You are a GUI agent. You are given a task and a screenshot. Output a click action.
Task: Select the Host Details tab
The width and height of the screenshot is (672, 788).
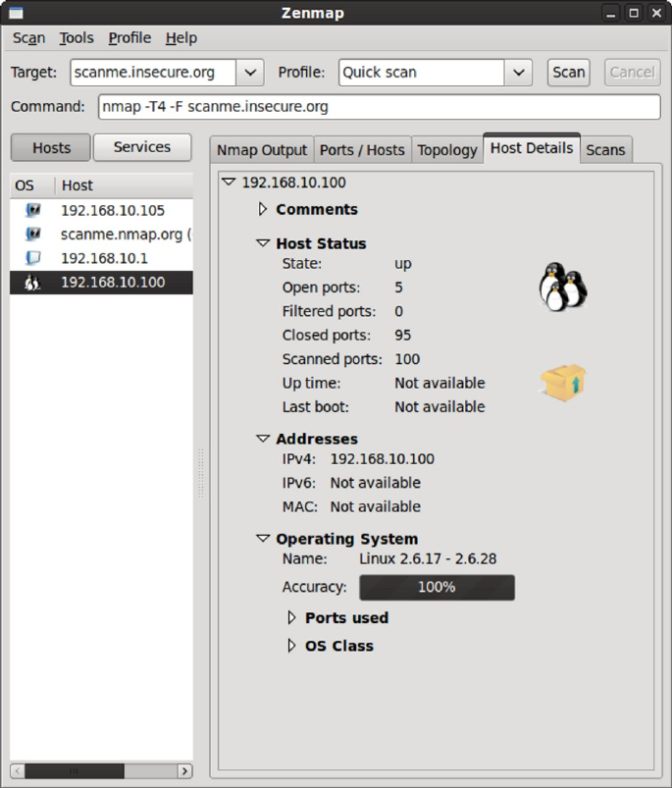click(532, 148)
